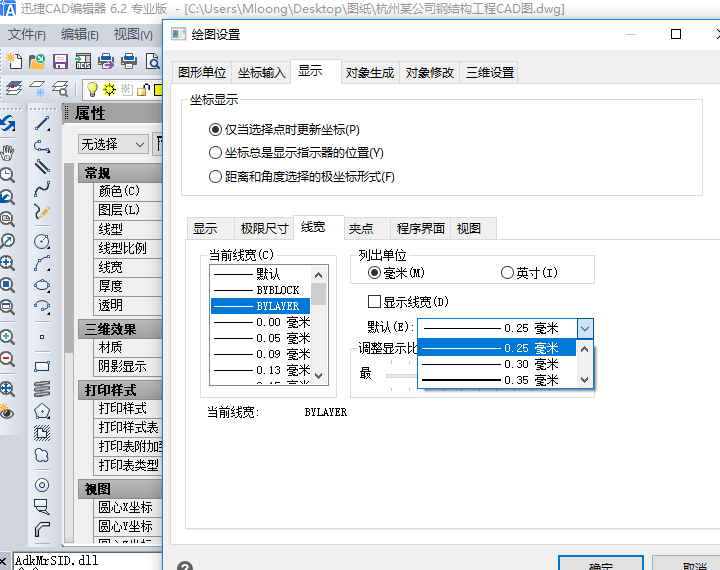Click the New file icon in main toolbar

click(14, 61)
